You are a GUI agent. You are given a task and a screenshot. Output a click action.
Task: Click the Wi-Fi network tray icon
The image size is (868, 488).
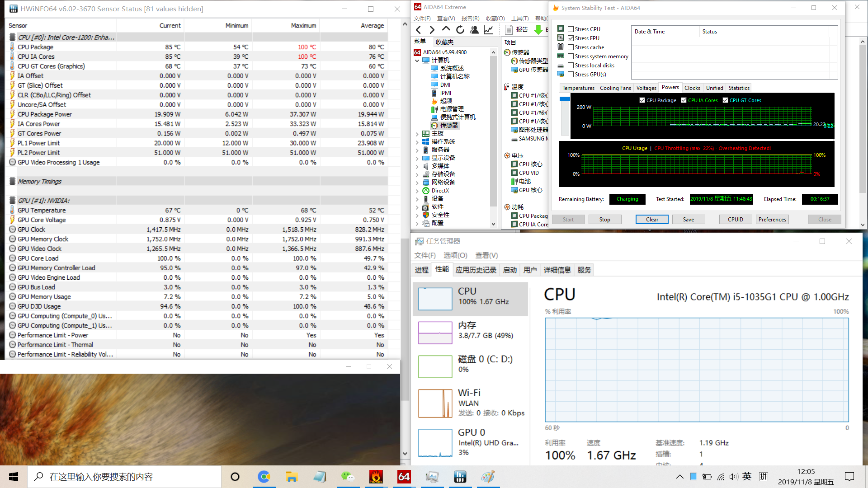(x=721, y=477)
